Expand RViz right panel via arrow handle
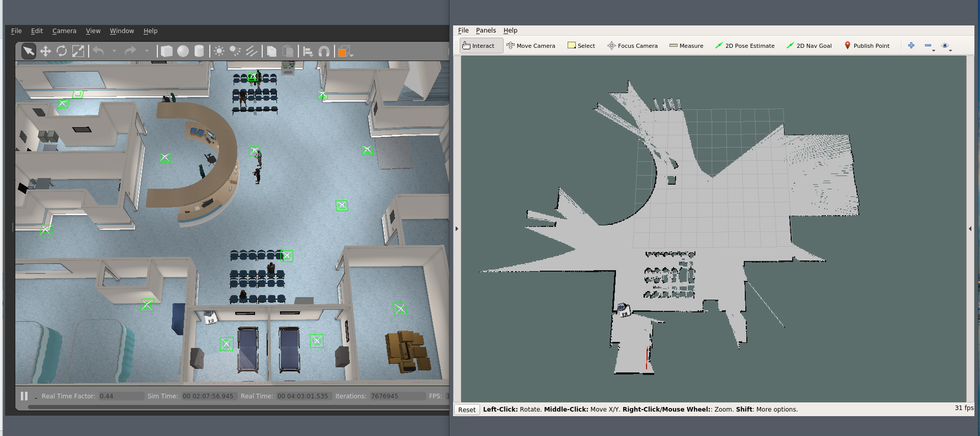 point(970,229)
